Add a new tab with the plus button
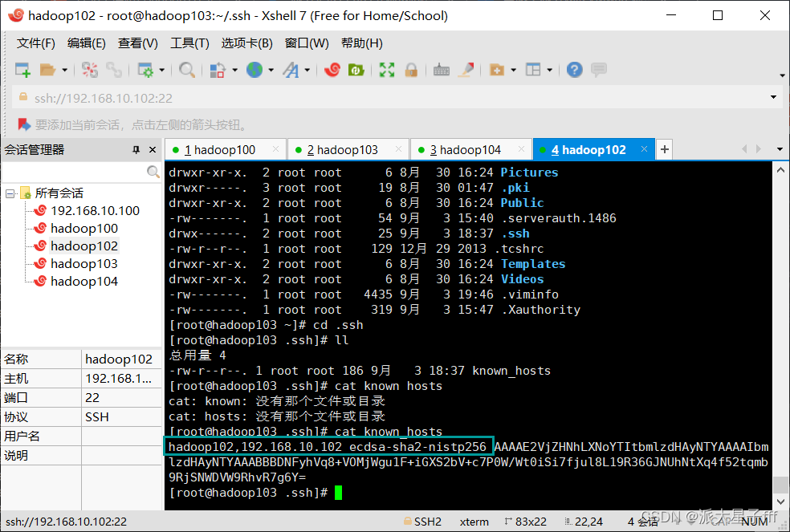 [x=664, y=148]
